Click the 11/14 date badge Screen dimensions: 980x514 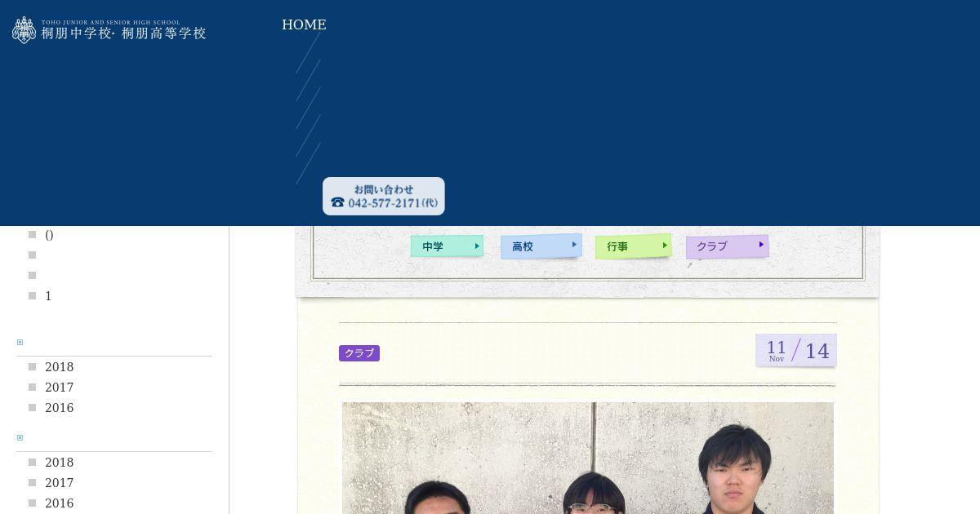click(x=796, y=350)
